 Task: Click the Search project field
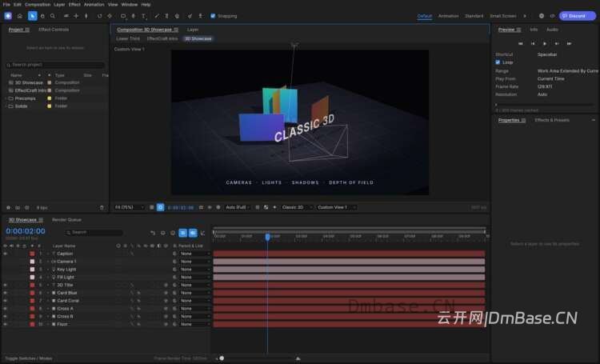(x=55, y=65)
